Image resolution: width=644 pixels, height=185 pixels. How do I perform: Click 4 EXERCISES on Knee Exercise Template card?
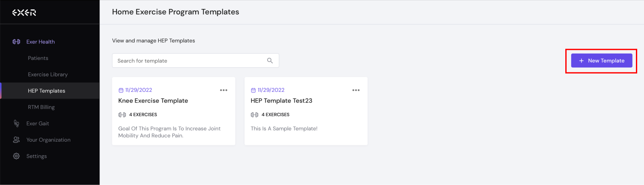143,115
